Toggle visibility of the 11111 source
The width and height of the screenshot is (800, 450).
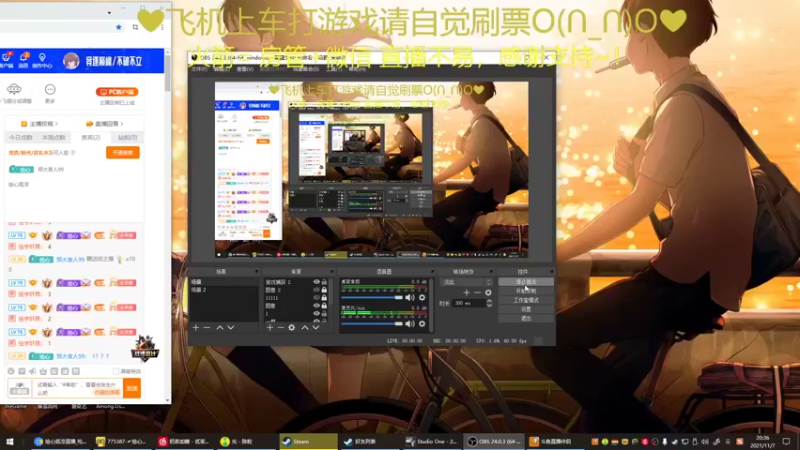[316, 297]
